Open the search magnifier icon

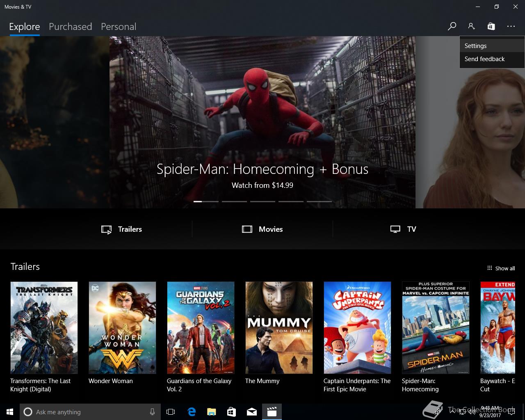(452, 26)
